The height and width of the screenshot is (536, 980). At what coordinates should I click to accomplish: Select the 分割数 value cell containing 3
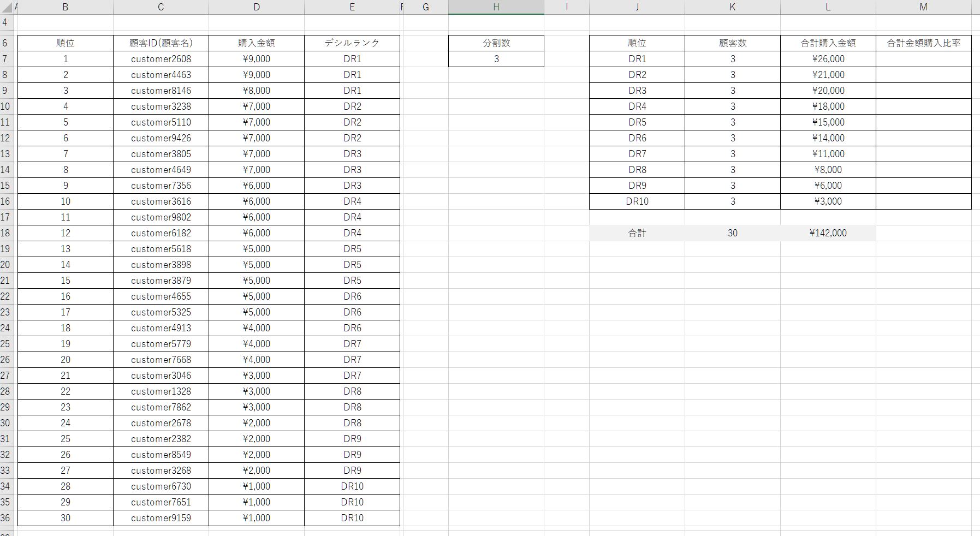tap(496, 59)
